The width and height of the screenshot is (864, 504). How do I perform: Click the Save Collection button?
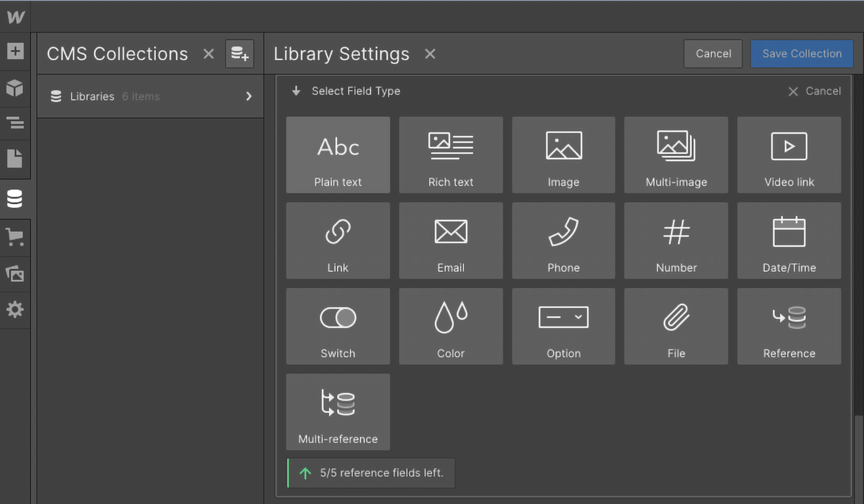801,54
